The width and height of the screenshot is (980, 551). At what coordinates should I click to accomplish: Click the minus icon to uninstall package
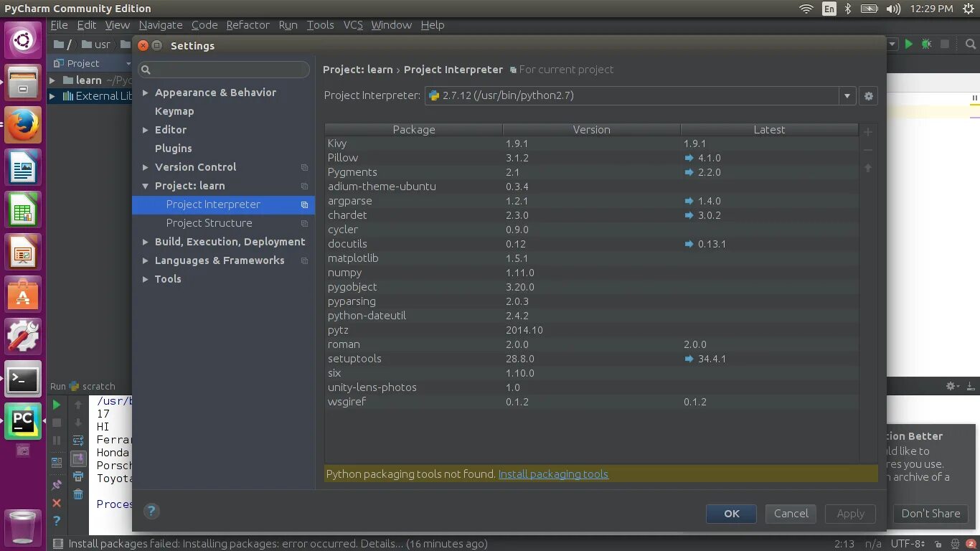(x=868, y=150)
